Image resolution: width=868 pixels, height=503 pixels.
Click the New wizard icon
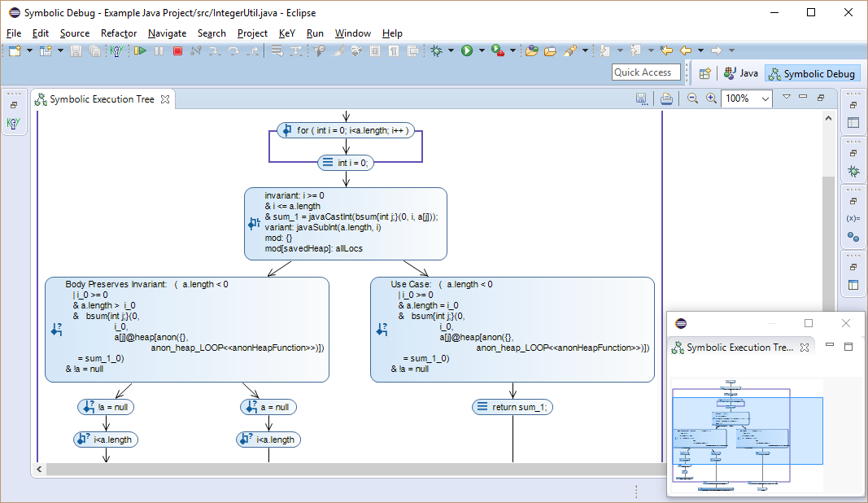coord(15,51)
